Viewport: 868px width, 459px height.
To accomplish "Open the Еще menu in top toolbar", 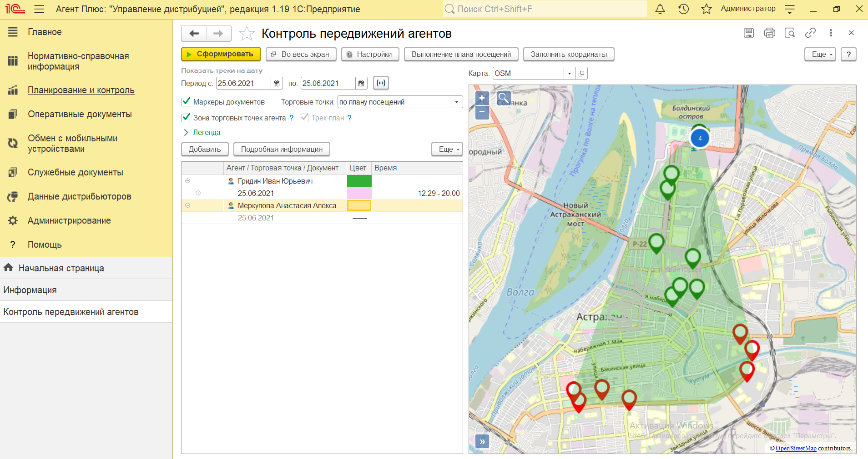I will tap(820, 54).
